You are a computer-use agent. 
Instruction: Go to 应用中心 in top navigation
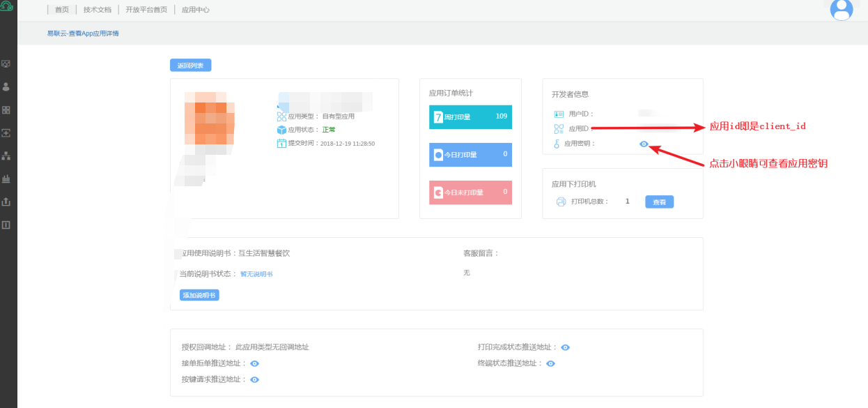tap(195, 10)
